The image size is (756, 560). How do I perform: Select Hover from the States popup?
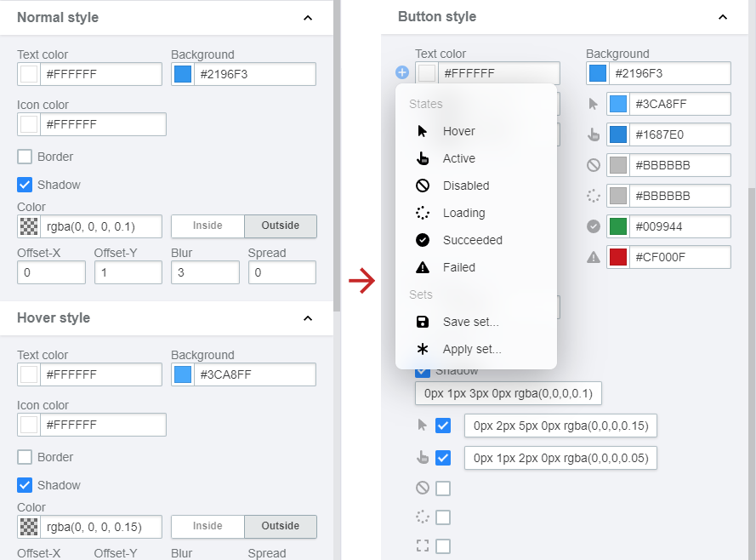[459, 131]
